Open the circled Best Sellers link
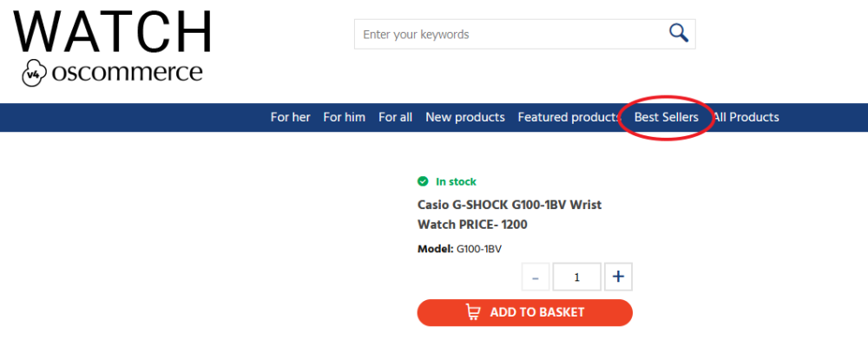This screenshot has width=868, height=346. point(666,117)
